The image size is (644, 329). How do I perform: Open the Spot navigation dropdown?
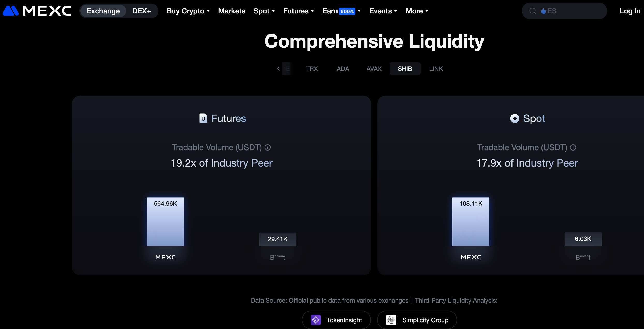tap(264, 11)
